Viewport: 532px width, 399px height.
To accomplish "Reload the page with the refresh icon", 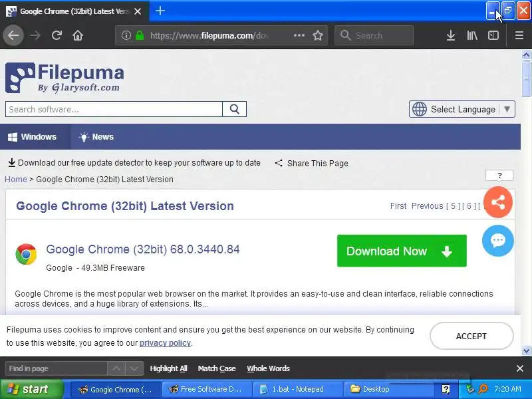I will click(x=57, y=35).
